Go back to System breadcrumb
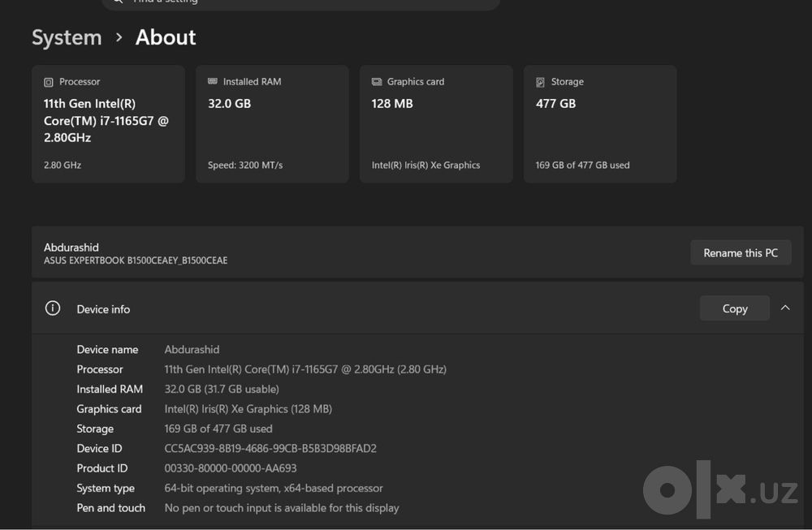Image resolution: width=812 pixels, height=530 pixels. click(x=67, y=38)
